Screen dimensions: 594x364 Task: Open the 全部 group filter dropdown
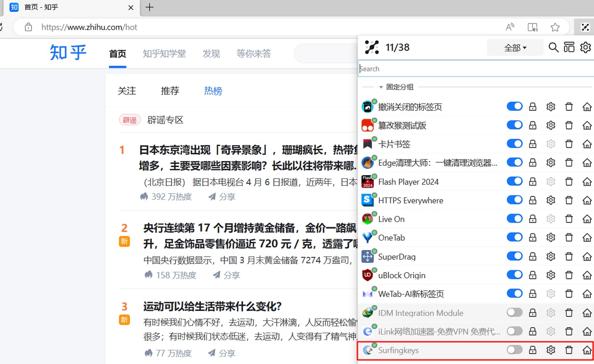(x=515, y=48)
